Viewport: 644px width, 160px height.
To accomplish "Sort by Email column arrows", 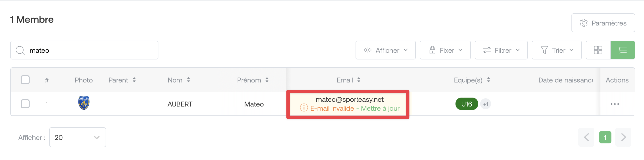I will (359, 80).
